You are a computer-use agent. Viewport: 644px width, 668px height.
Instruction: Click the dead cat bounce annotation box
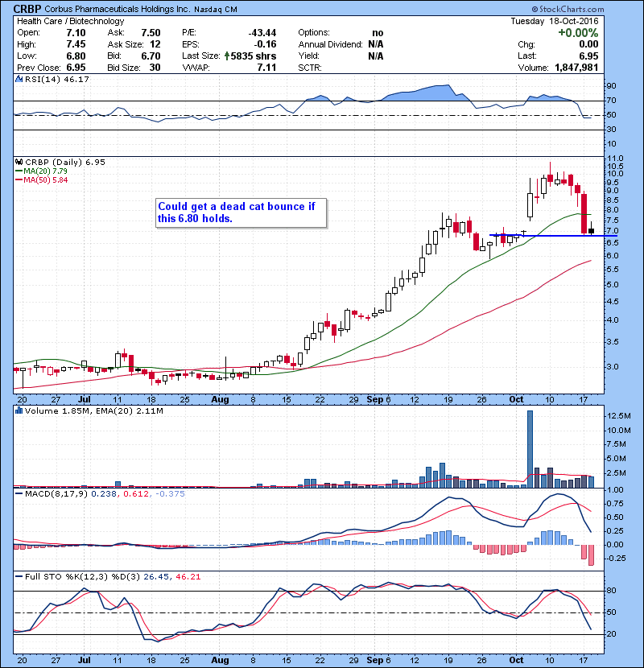click(x=242, y=212)
